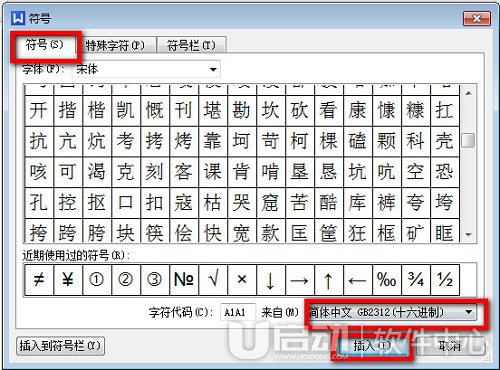Viewport: 500px width, 370px height.
Task: Click the 字符代码 input field A1A1
Action: coord(237,312)
